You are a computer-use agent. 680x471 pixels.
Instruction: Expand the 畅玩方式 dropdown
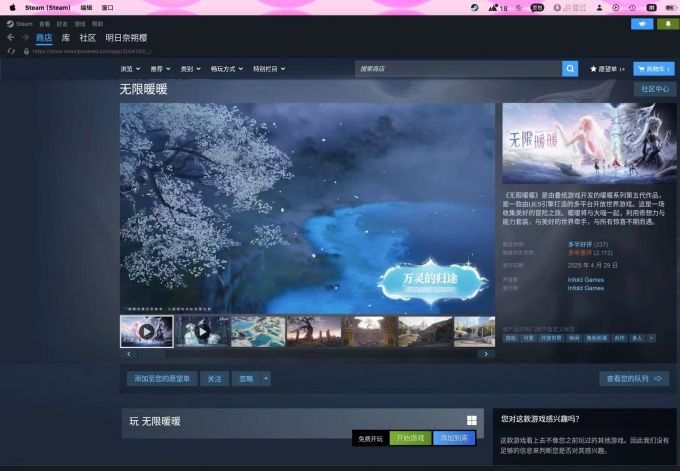(227, 69)
